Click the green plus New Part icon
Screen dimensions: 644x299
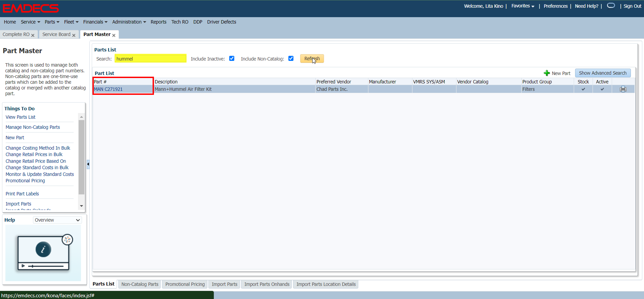pyautogui.click(x=547, y=73)
